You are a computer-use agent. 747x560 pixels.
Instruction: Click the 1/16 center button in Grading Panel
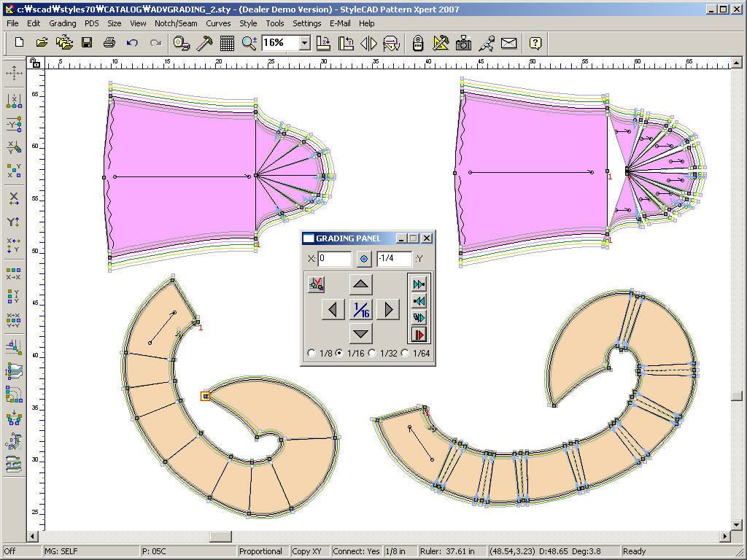(x=361, y=310)
